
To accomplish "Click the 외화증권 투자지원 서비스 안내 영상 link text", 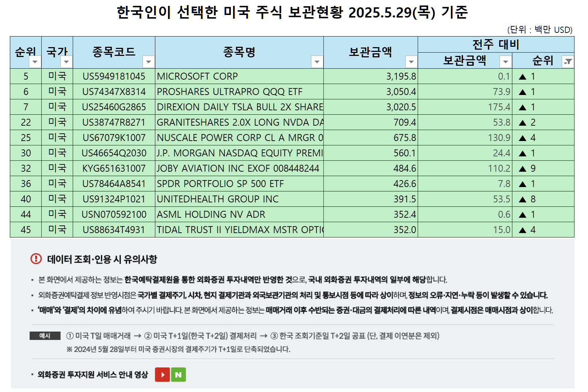I will click(91, 374).
